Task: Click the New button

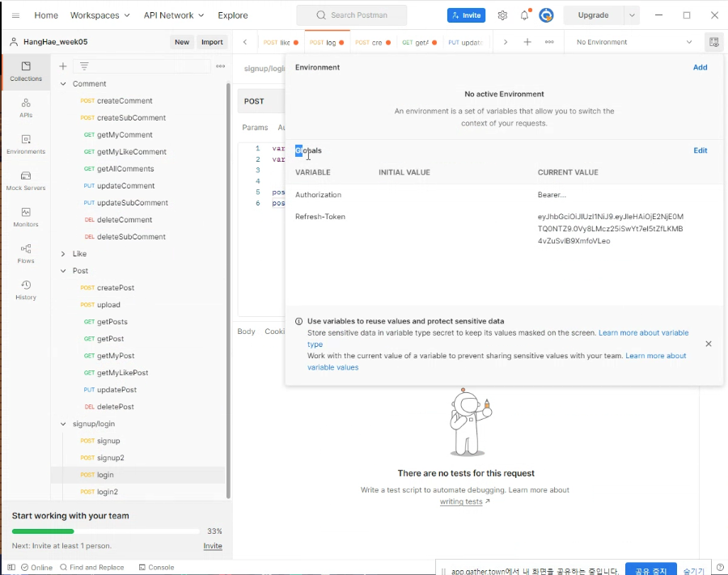Action: click(182, 42)
